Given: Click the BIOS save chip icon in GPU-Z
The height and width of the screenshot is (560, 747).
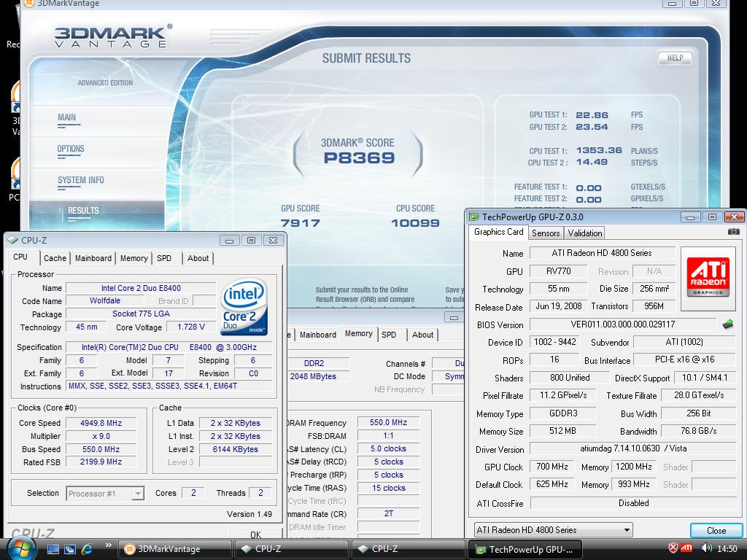Looking at the screenshot, I should 727,324.
